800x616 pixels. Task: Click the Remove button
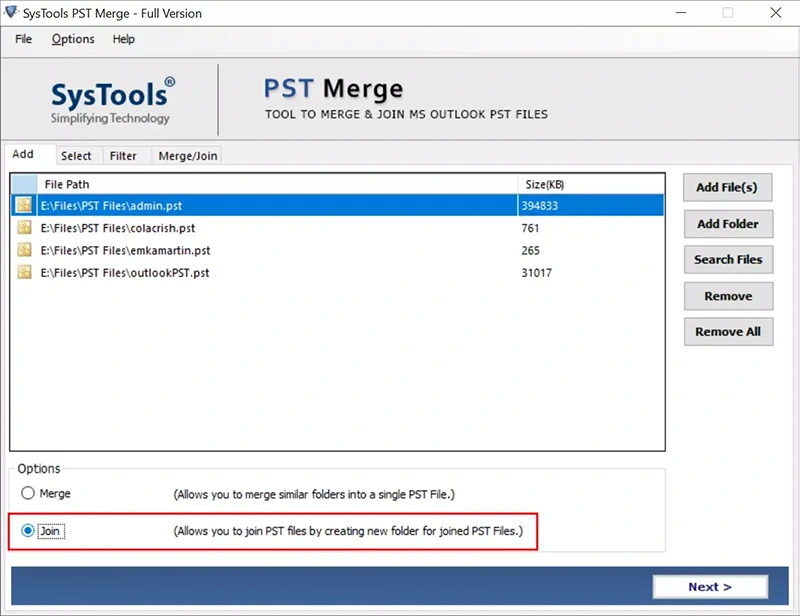click(x=728, y=296)
